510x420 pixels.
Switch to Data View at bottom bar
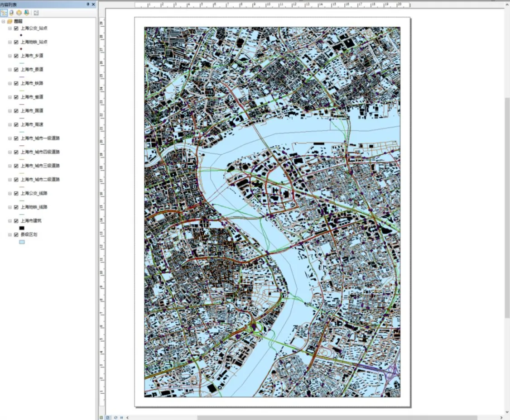pos(101,417)
